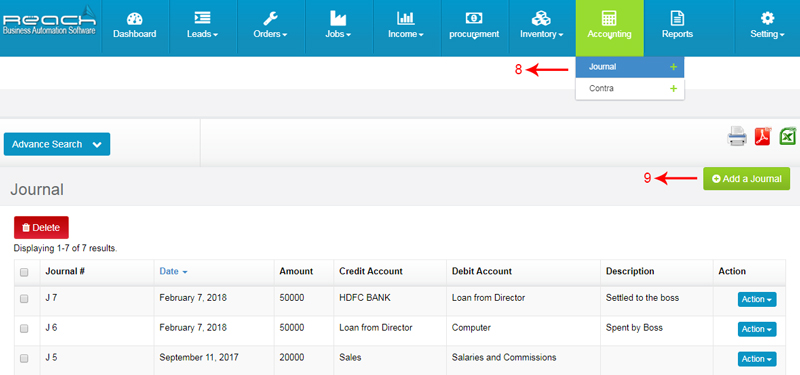Open Action dropdown for J 7
The height and width of the screenshot is (375, 800).
(x=757, y=299)
